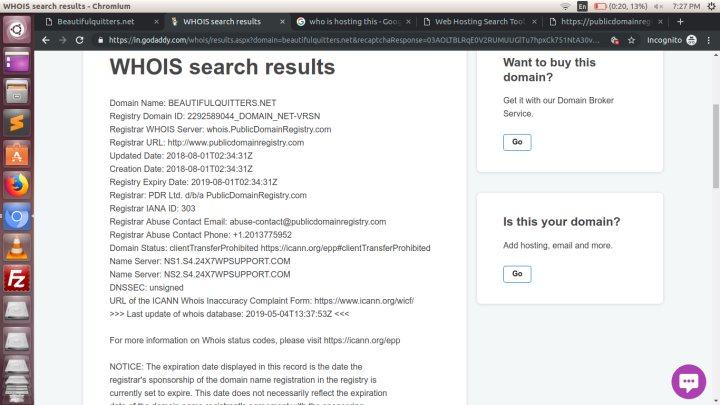This screenshot has width=720, height=405.
Task: Switch to the who is hosting this tab
Action: click(x=354, y=22)
